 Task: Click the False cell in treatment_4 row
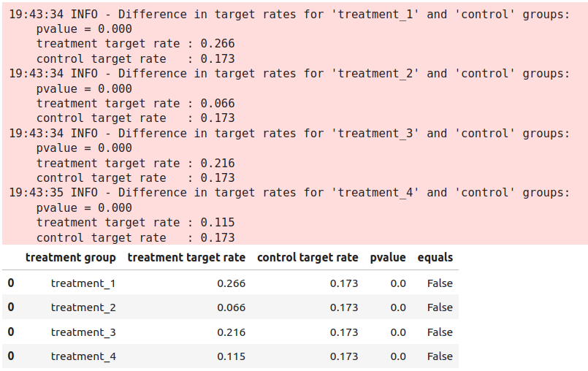(440, 356)
